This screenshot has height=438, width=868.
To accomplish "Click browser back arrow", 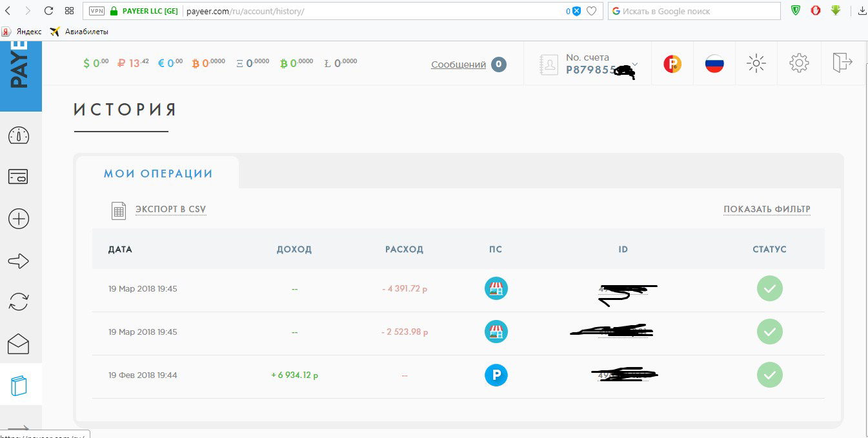I will pyautogui.click(x=8, y=11).
